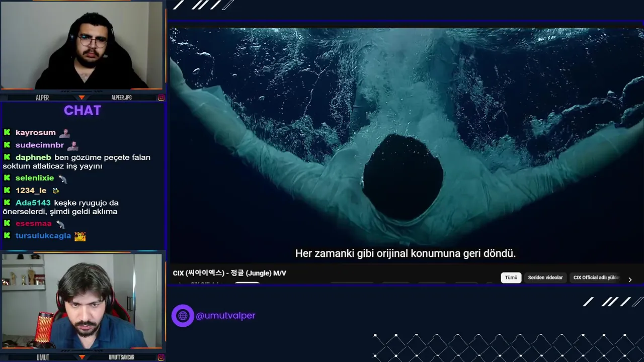This screenshot has height=362, width=644.
Task: Click Alper's webcam feed
Action: [82, 46]
